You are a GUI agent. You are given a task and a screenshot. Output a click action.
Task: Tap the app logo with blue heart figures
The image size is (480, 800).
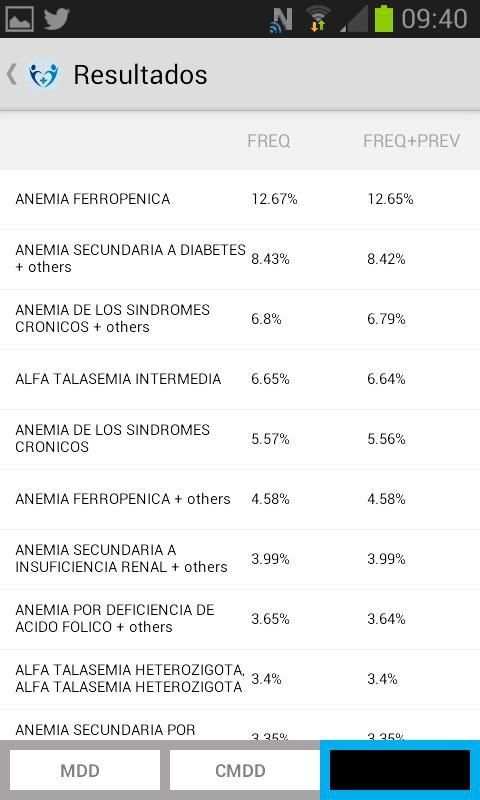[44, 75]
